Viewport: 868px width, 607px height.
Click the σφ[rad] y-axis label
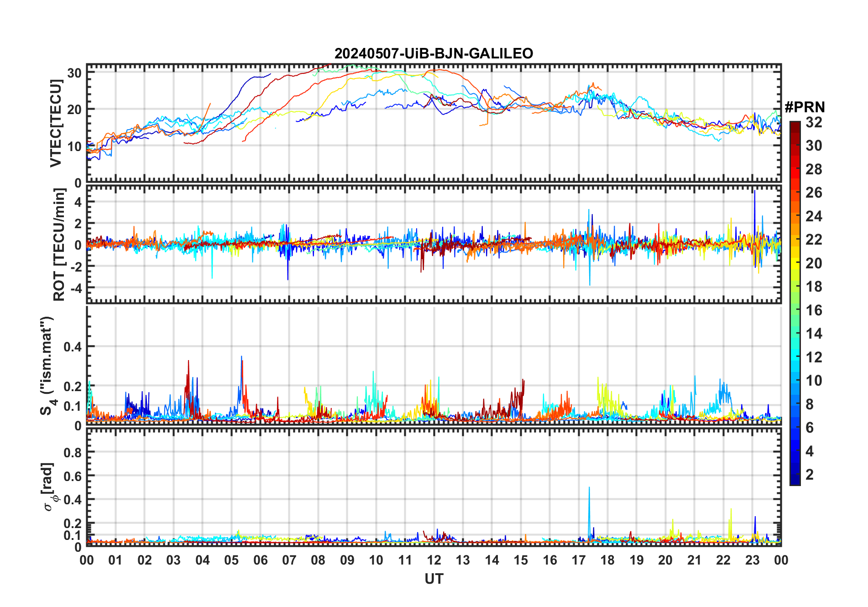[x=48, y=487]
